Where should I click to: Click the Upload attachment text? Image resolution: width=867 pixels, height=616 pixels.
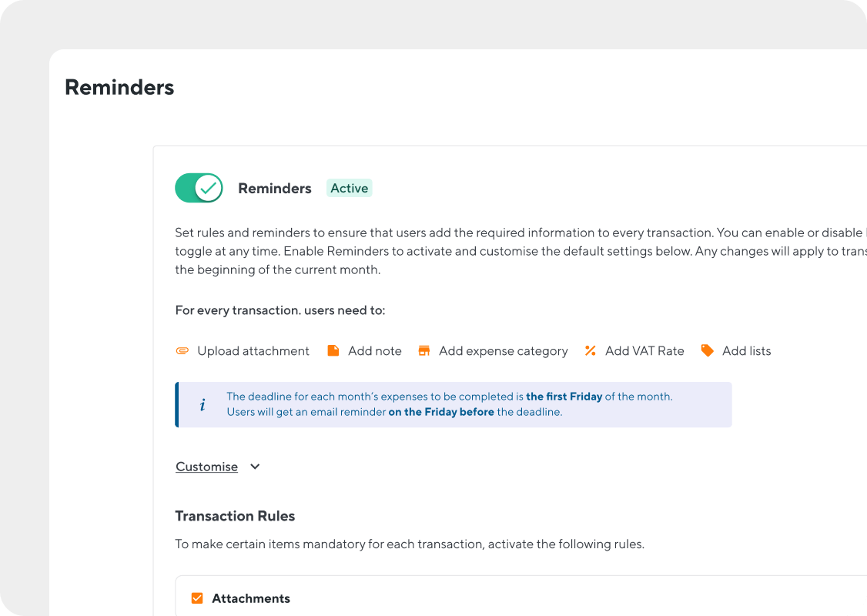pyautogui.click(x=253, y=351)
